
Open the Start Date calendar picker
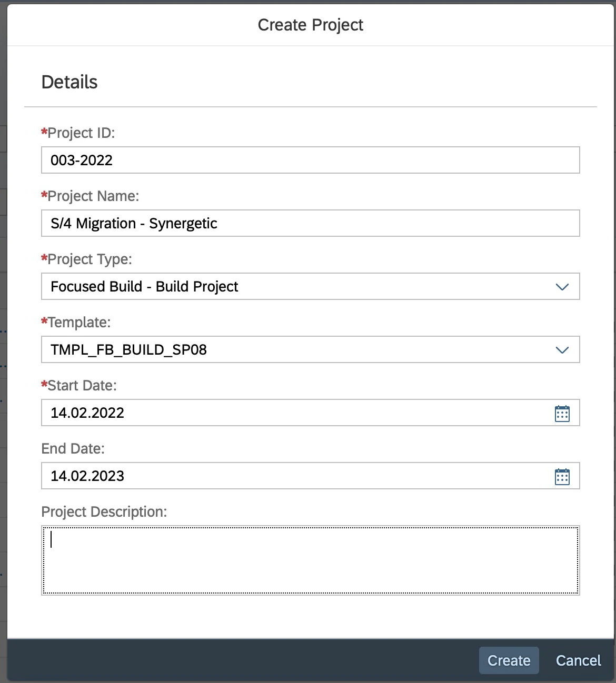pyautogui.click(x=562, y=413)
